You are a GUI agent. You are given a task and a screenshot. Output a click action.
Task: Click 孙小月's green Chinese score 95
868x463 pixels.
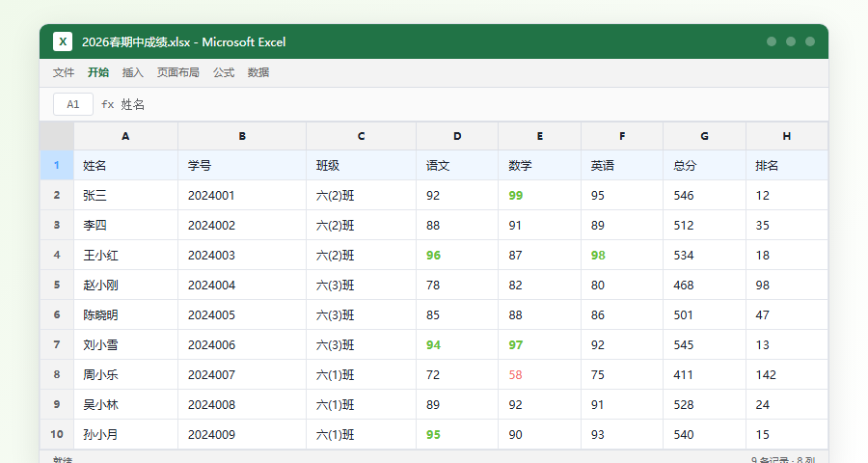(x=457, y=434)
